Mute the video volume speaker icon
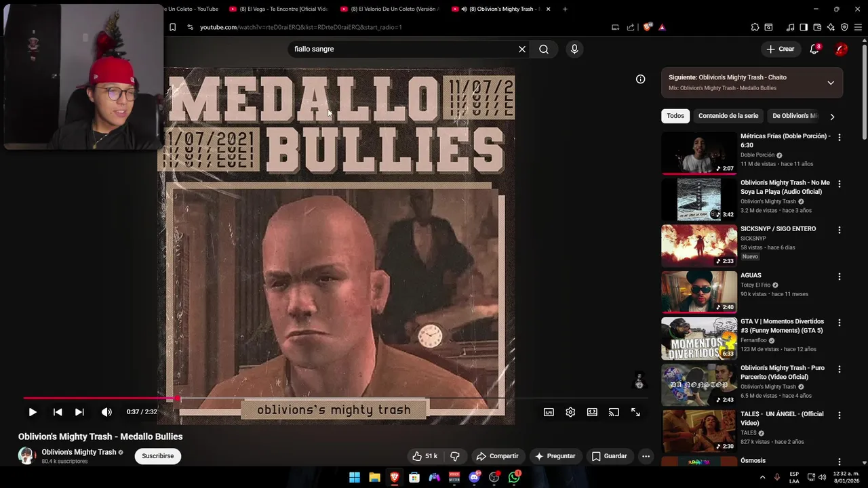This screenshot has height=488, width=868. [x=106, y=412]
